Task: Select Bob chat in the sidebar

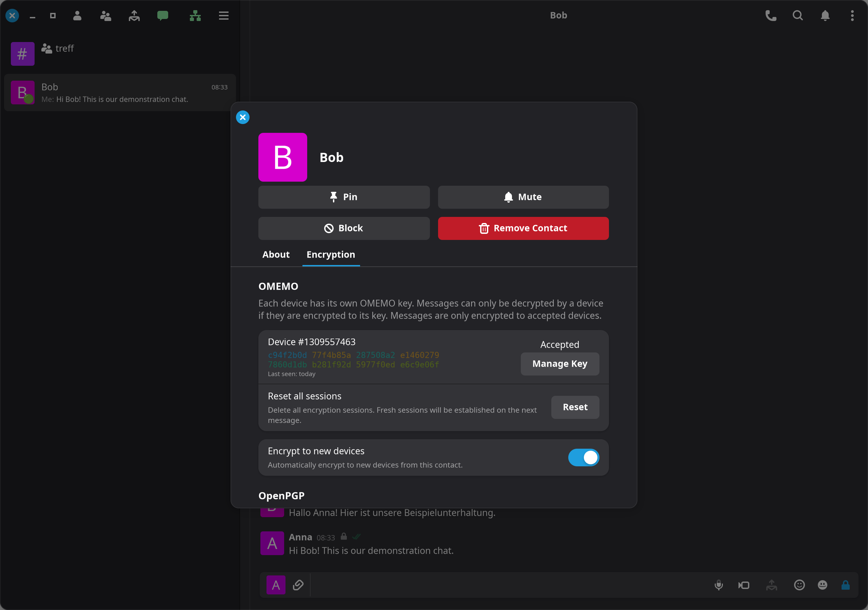Action: click(120, 93)
